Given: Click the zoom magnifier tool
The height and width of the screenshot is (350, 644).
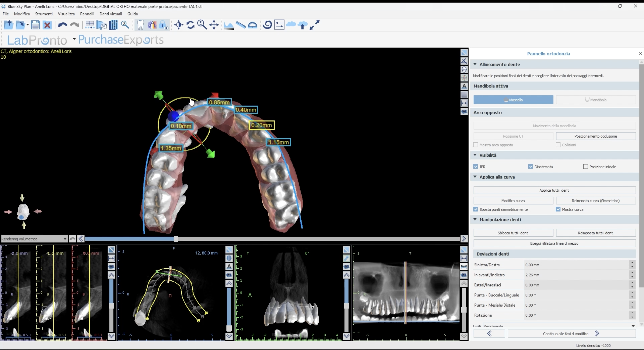Looking at the screenshot, I should (202, 25).
